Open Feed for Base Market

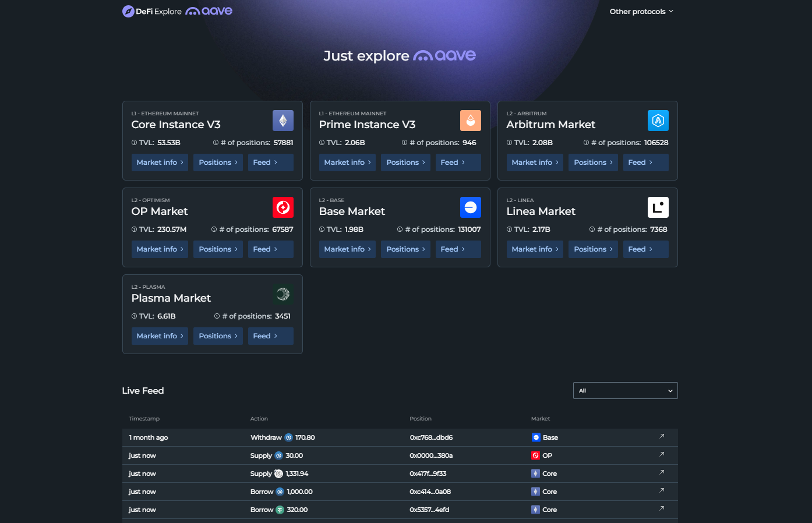(x=458, y=249)
